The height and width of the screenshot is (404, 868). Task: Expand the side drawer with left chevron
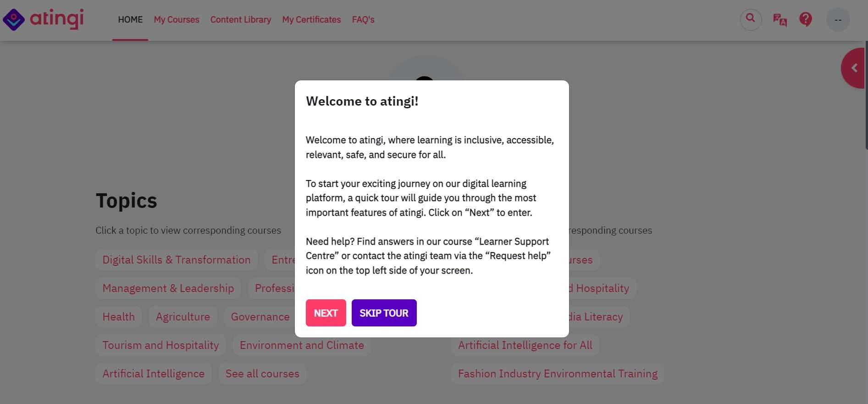(853, 68)
